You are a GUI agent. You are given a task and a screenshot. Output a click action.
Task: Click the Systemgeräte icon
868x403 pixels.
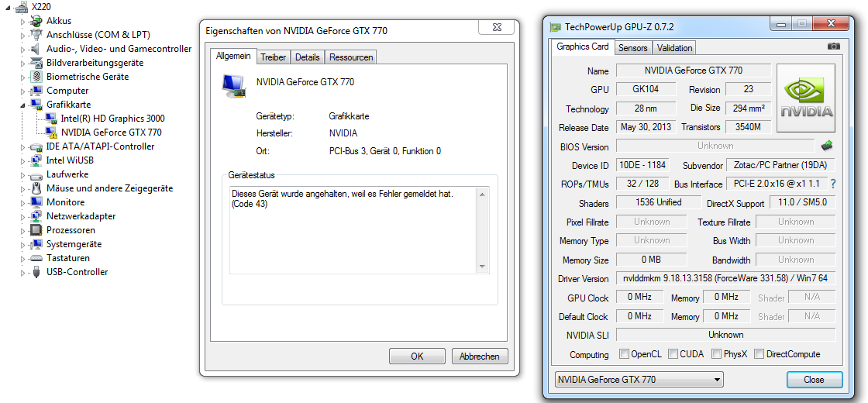point(36,243)
